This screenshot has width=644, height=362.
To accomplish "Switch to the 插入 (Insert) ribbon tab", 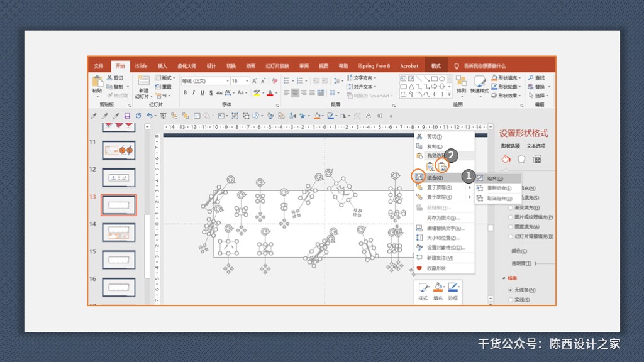I will (162, 66).
